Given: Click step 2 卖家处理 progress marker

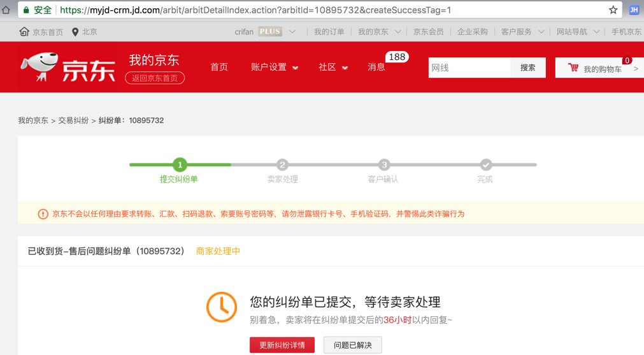Looking at the screenshot, I should pyautogui.click(x=282, y=165).
